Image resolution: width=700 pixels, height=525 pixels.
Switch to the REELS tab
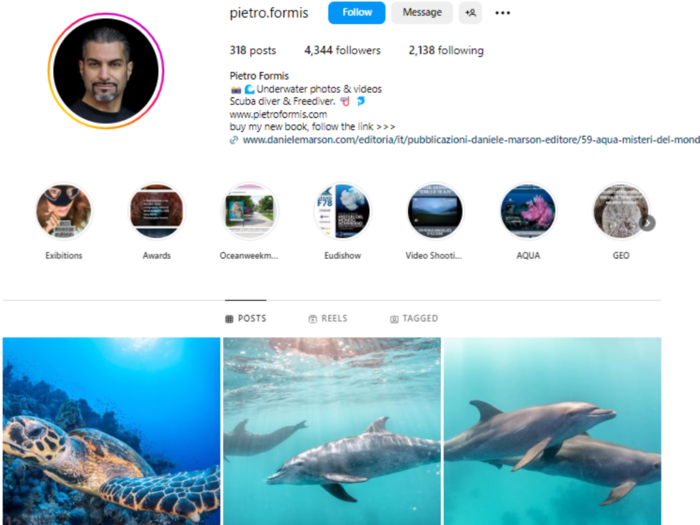click(328, 318)
